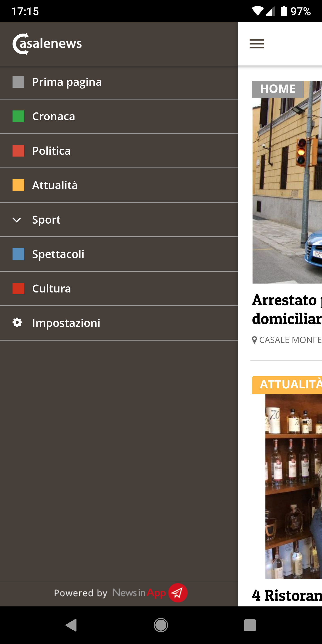Tap the Wi-Fi icon in status bar
Screen dimensions: 322x644
point(258,11)
